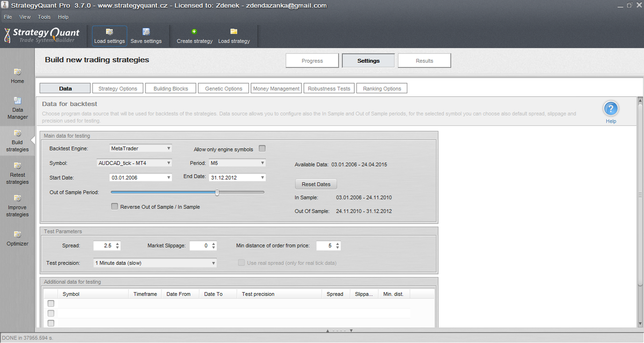Click the Out Of Sample date range text
The width and height of the screenshot is (644, 343).
(364, 211)
